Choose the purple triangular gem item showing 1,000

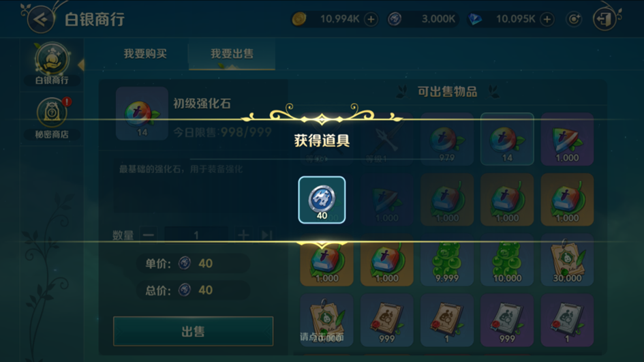pyautogui.click(x=567, y=139)
